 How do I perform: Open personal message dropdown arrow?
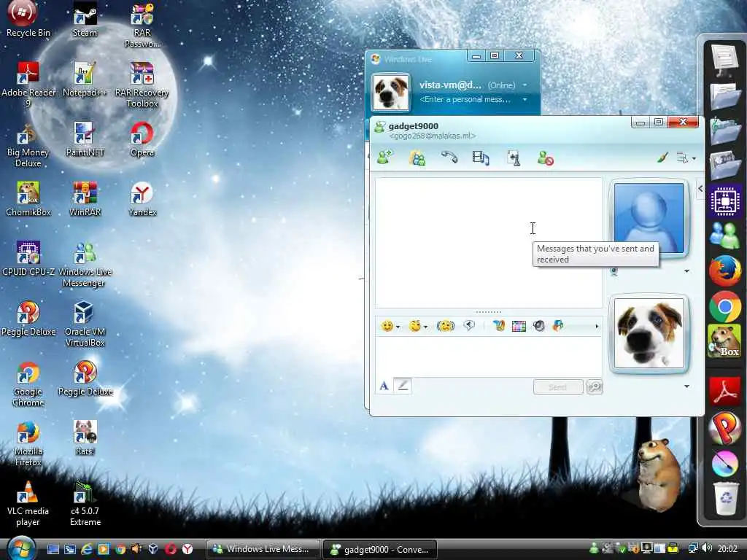tap(525, 99)
